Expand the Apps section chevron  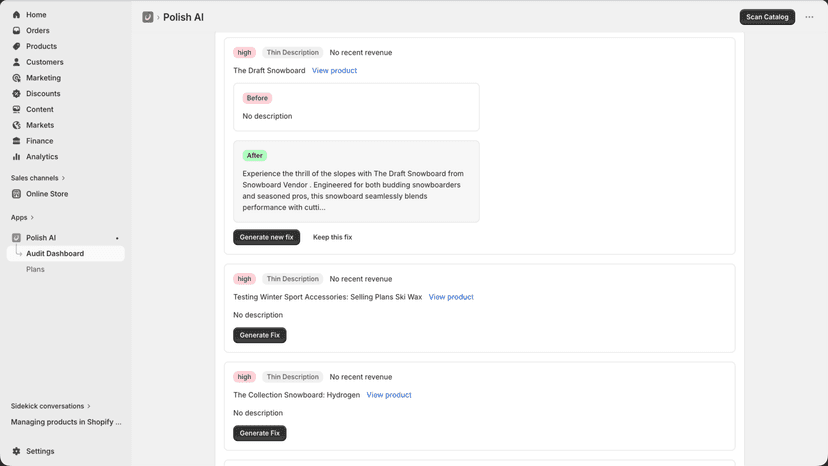32,218
